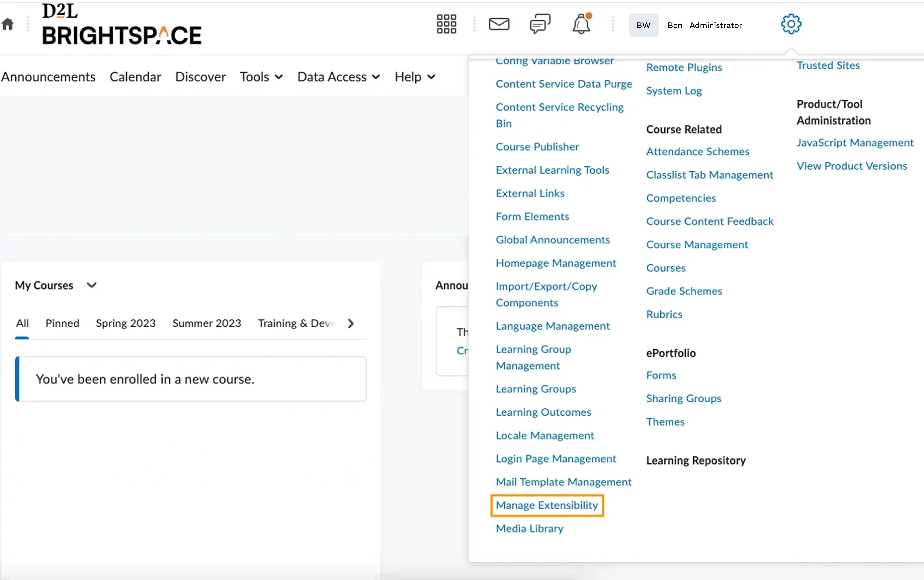Open Import/Export/Copy Components link
This screenshot has height=580, width=924.
tap(546, 295)
